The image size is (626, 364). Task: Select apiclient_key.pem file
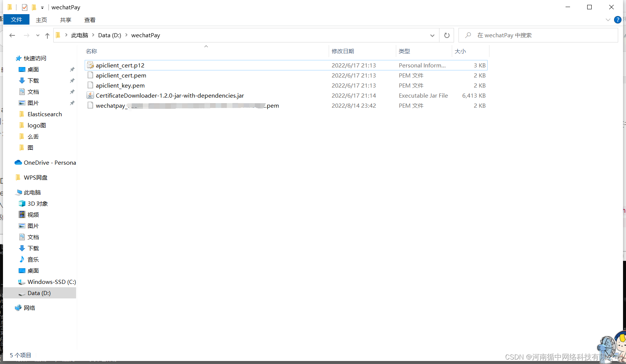[x=120, y=85]
